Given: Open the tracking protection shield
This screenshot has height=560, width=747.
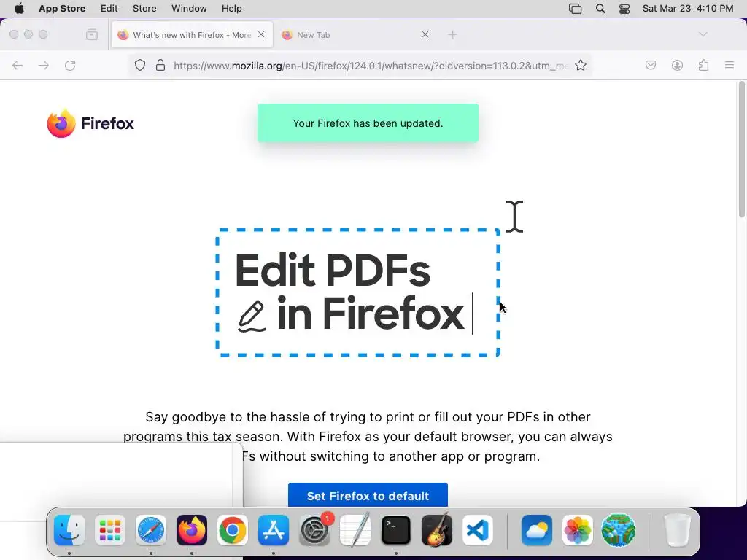Looking at the screenshot, I should pos(139,65).
